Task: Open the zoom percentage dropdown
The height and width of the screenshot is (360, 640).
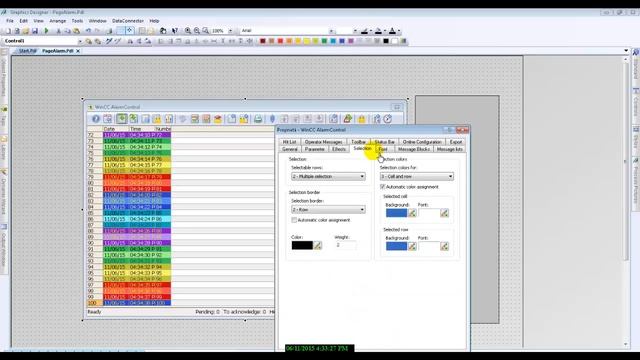Action: pyautogui.click(x=230, y=31)
